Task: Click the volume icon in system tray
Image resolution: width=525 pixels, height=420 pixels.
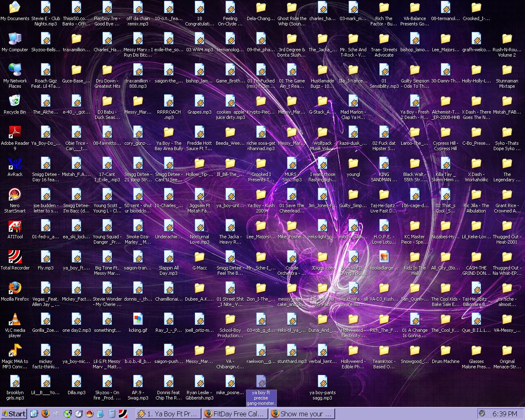Action: click(x=482, y=413)
